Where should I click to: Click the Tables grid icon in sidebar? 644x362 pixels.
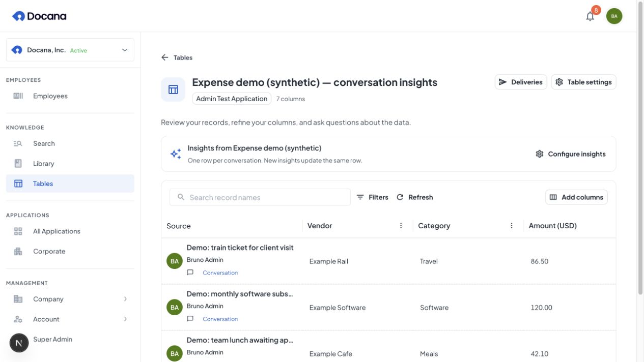(18, 184)
